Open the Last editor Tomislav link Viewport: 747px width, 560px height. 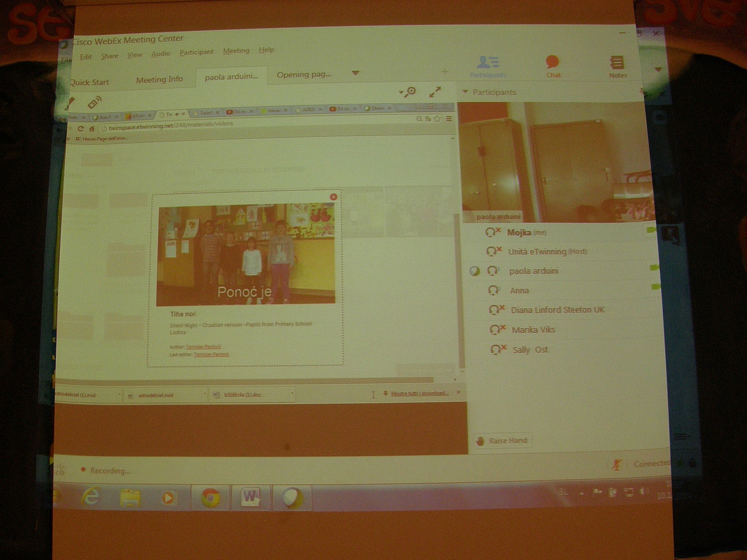tap(211, 354)
